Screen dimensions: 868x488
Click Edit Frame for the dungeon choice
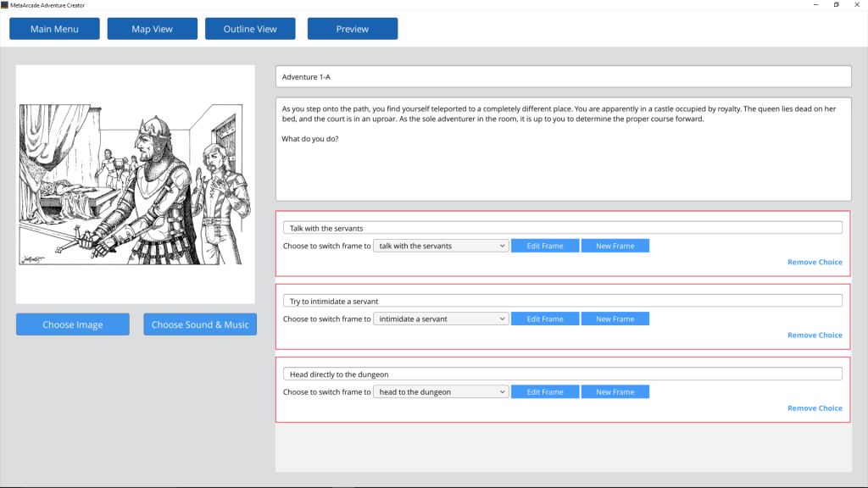[545, 392]
